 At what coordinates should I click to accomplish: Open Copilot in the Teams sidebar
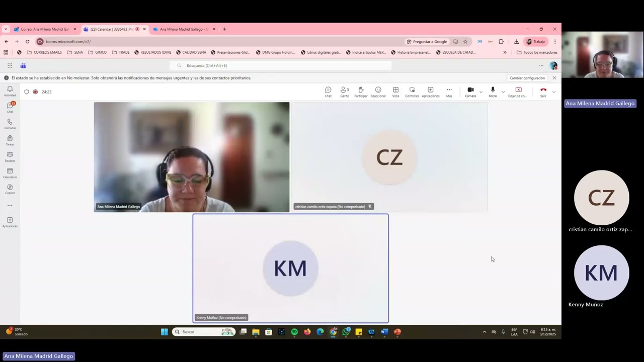coord(10,189)
